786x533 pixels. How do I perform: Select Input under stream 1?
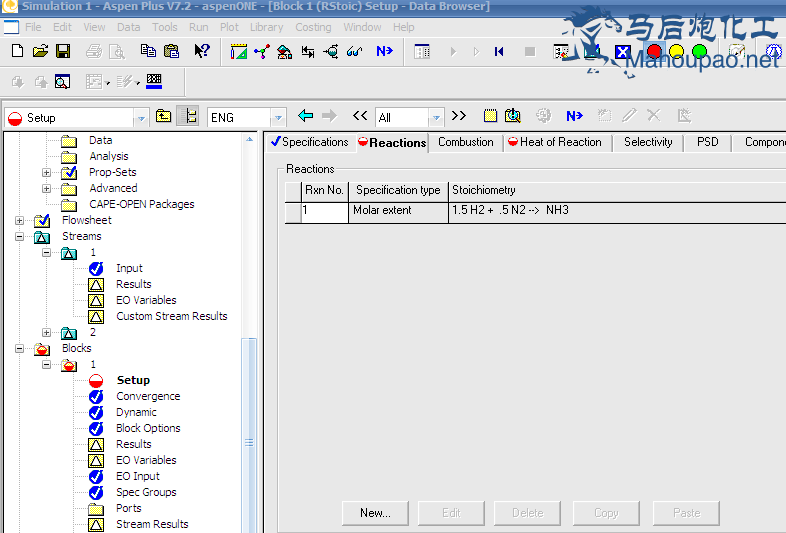pos(129,269)
